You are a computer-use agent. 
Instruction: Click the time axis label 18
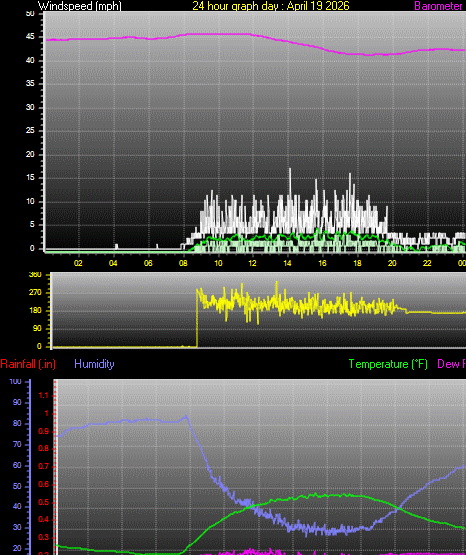pos(357,263)
